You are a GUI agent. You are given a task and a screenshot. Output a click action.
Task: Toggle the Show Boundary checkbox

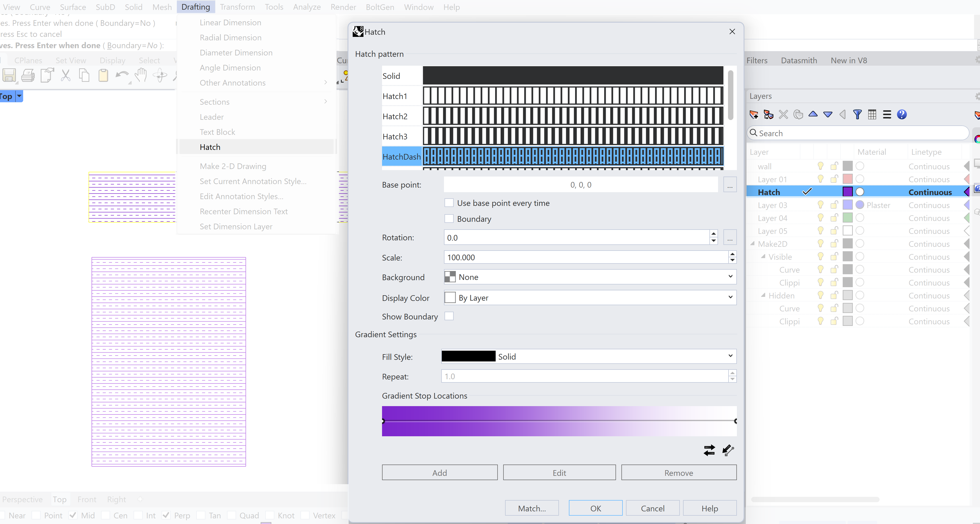point(449,316)
